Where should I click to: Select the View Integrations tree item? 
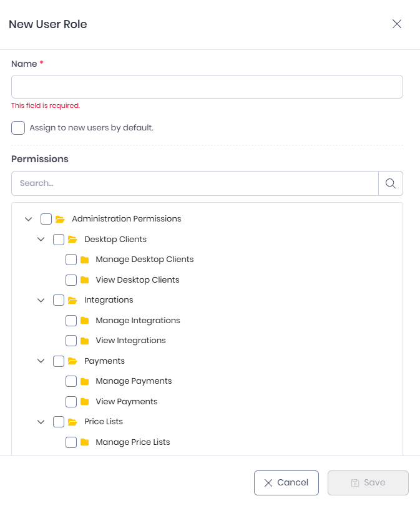131,341
